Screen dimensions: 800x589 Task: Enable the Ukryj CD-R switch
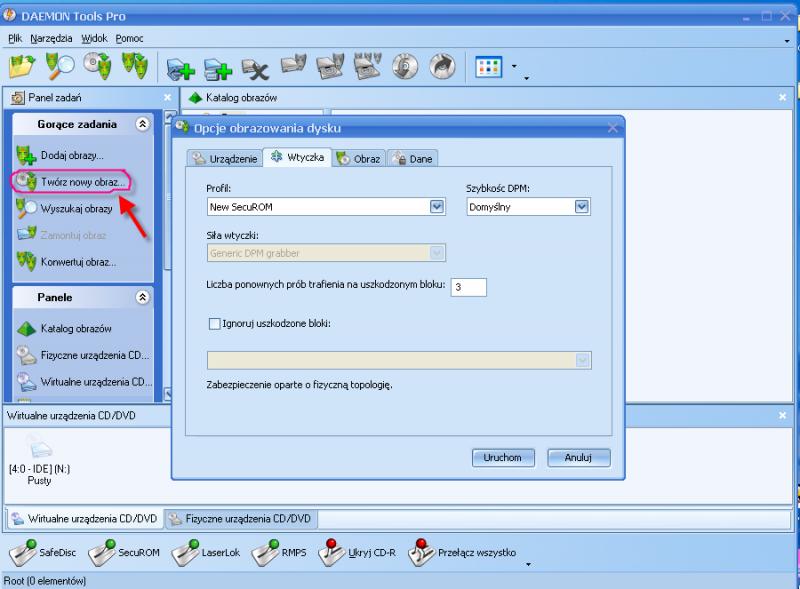pyautogui.click(x=357, y=553)
